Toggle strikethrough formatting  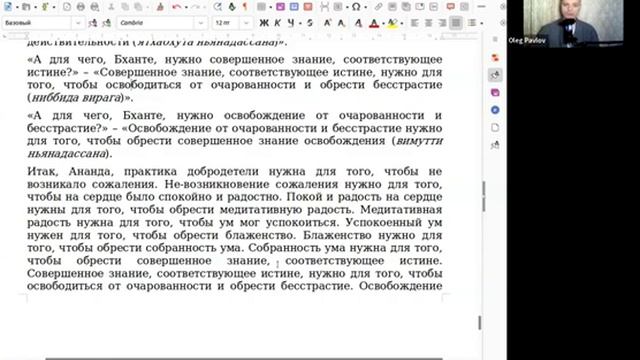tap(310, 23)
